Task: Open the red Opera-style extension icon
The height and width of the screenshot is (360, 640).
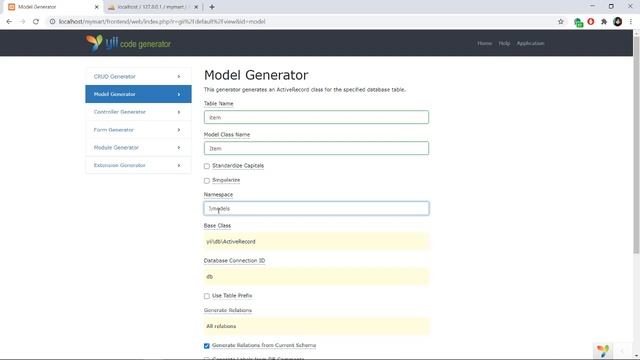Action: [x=591, y=22]
